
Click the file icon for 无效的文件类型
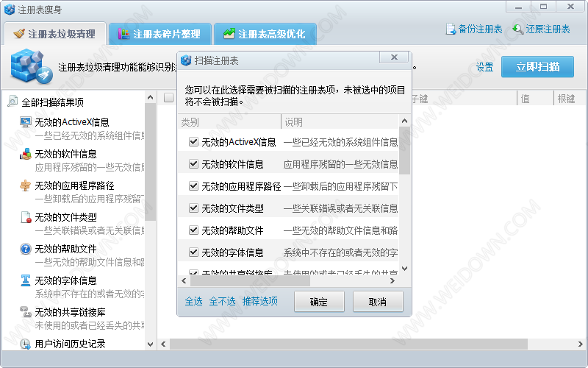coord(26,217)
